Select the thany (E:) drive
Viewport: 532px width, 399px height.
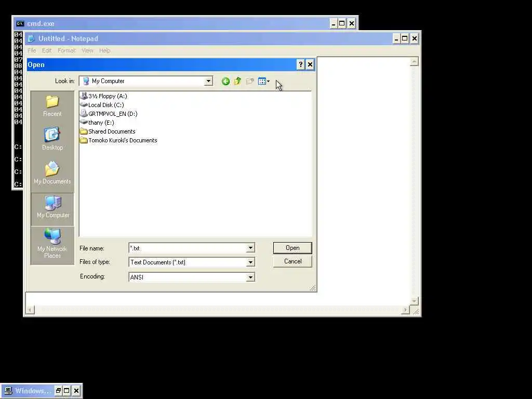click(x=97, y=123)
